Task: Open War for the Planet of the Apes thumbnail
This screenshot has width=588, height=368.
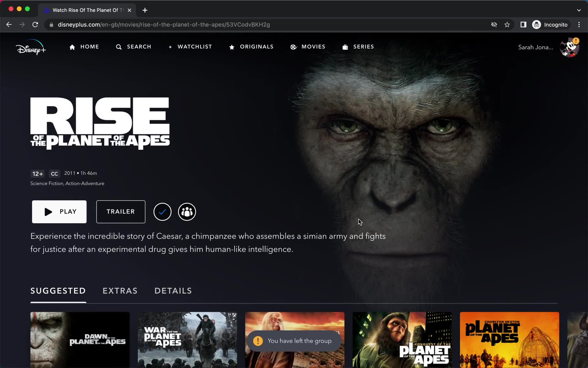Action: point(187,340)
